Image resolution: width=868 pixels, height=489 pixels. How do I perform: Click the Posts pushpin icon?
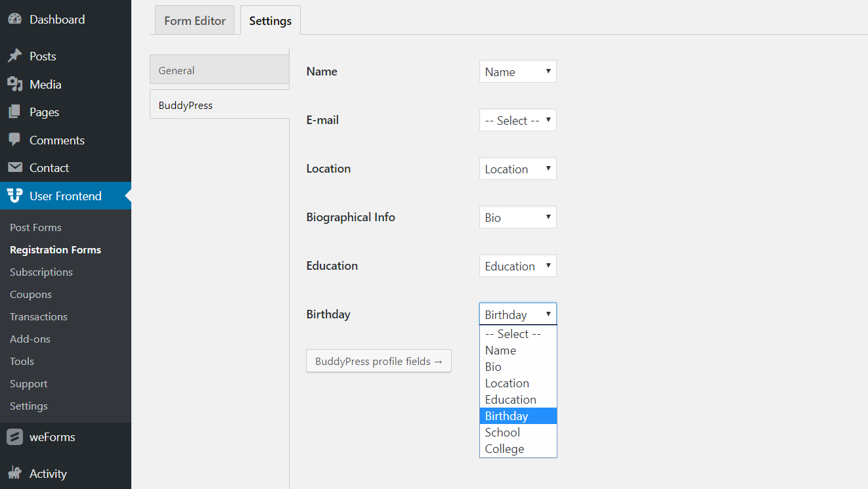tap(14, 56)
